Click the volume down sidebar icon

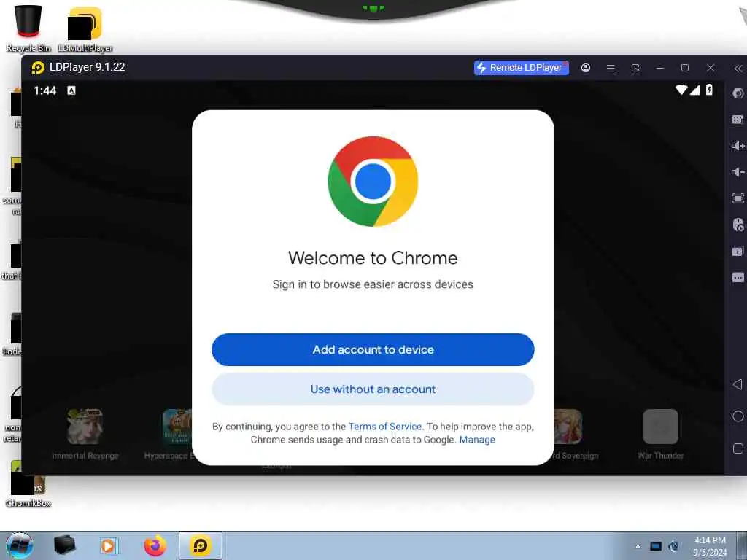click(738, 172)
